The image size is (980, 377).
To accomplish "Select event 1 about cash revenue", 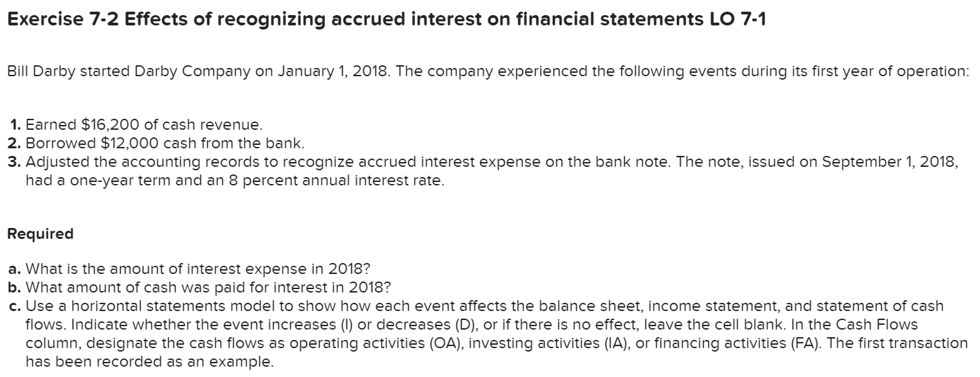I will 137,125.
